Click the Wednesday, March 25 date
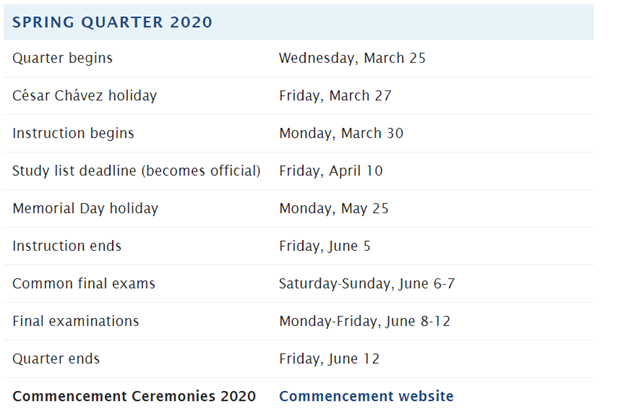 coord(352,58)
